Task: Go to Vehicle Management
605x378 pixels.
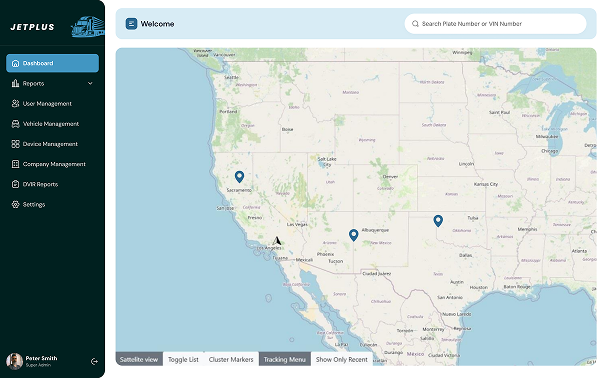Action: click(x=52, y=124)
